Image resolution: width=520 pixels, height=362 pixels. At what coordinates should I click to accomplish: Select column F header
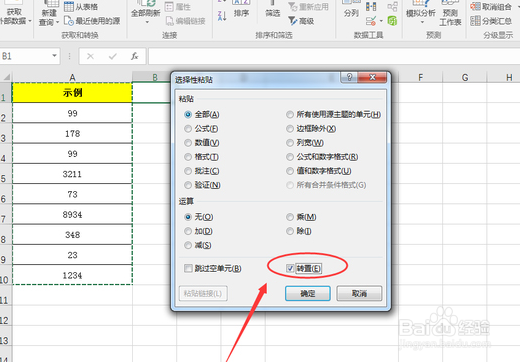tap(420, 77)
